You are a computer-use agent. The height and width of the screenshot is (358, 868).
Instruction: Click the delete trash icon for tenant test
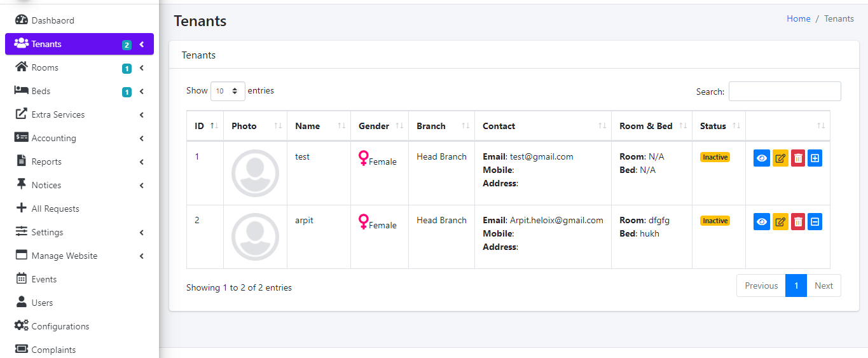(798, 158)
